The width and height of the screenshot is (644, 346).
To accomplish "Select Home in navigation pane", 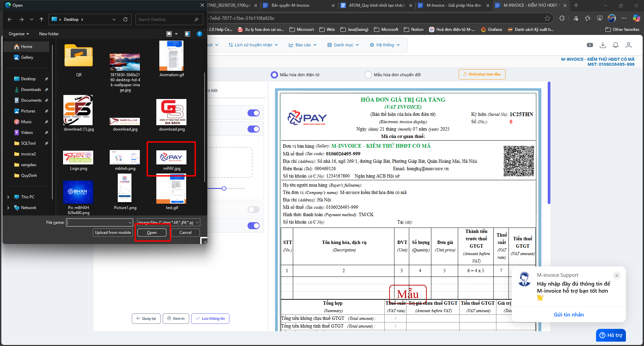I will 27,47.
